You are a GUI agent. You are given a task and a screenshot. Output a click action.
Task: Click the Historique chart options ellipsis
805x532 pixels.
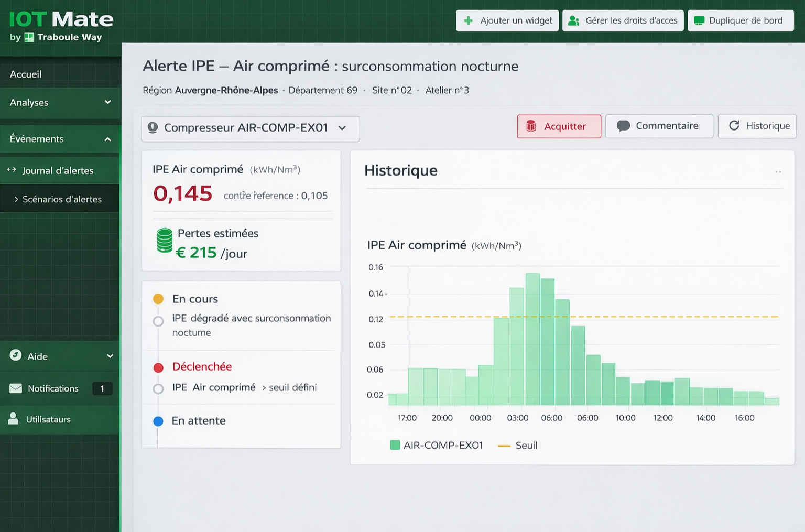[x=777, y=171]
